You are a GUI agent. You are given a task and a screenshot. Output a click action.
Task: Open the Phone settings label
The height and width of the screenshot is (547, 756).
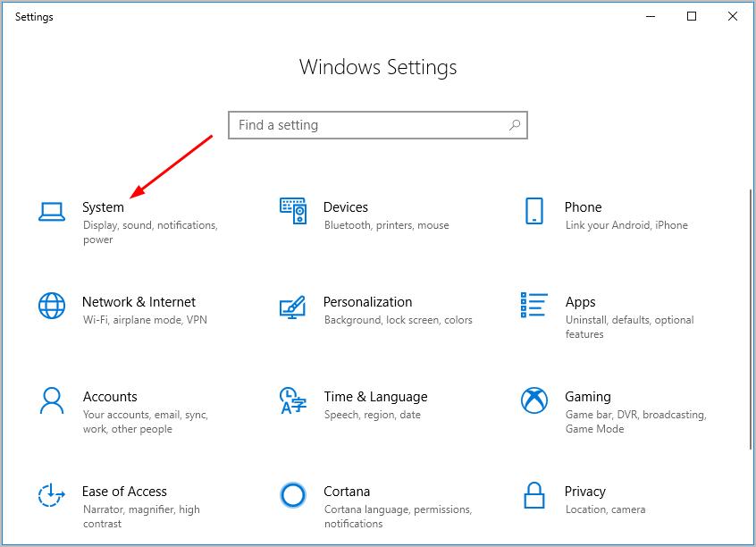point(583,207)
